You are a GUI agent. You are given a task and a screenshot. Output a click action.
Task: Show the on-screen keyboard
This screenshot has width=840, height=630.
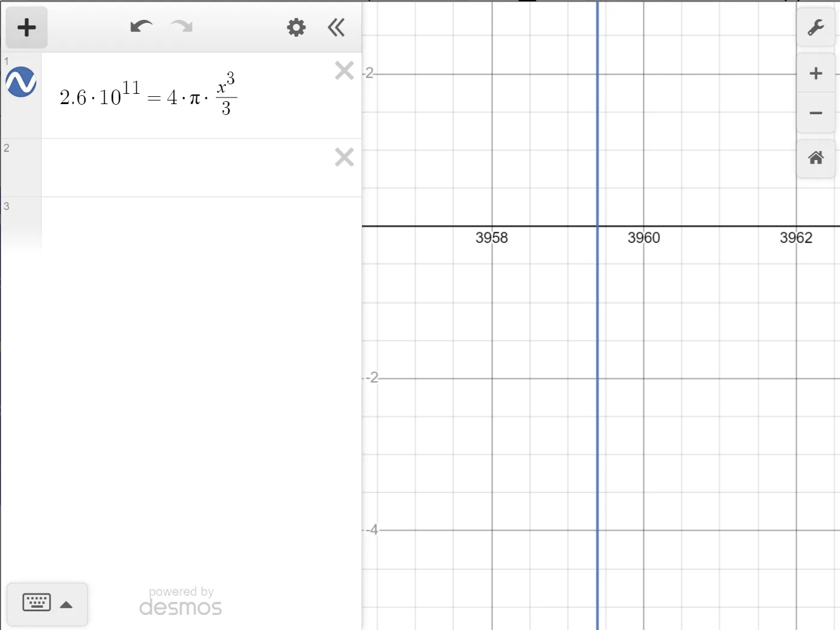tap(37, 602)
